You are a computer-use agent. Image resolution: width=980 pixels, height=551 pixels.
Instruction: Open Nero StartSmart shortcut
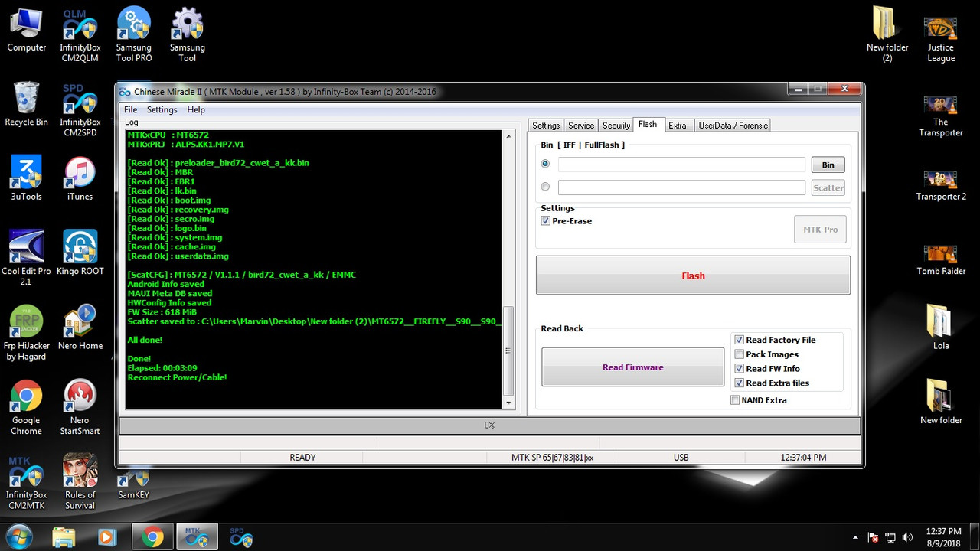tap(80, 408)
